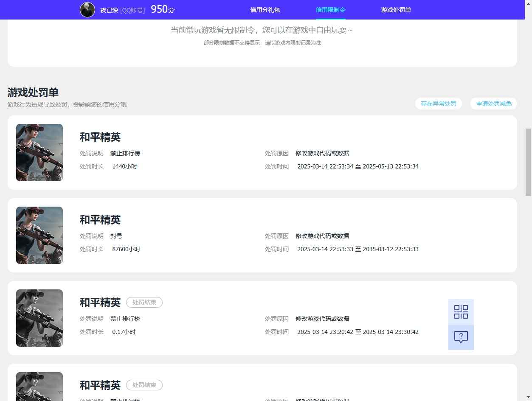Click the 部分限制数据不支持显示 small note
Viewport: 532px width, 401px height.
(x=262, y=43)
